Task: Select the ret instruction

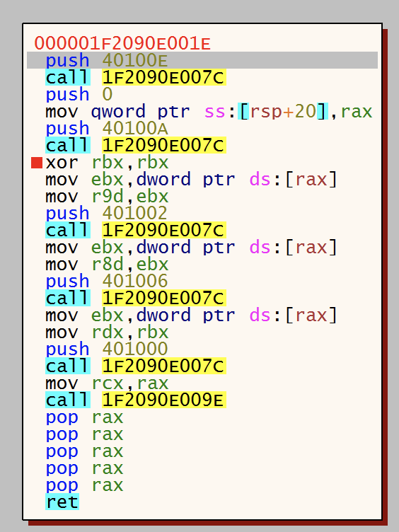Action: coord(62,502)
